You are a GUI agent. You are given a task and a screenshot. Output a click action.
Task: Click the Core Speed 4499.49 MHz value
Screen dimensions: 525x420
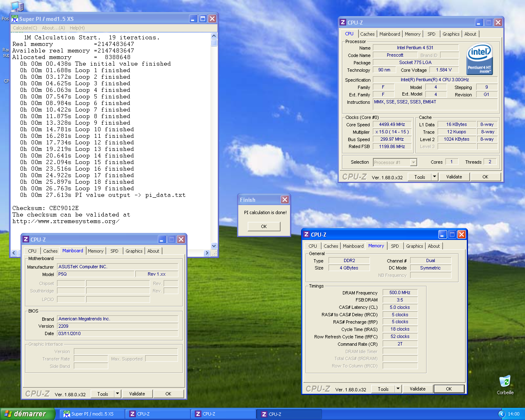pos(392,124)
